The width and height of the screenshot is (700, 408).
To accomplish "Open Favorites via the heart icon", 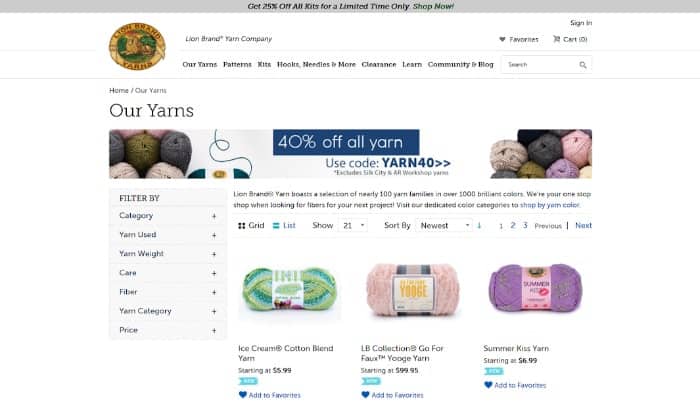I will (502, 39).
